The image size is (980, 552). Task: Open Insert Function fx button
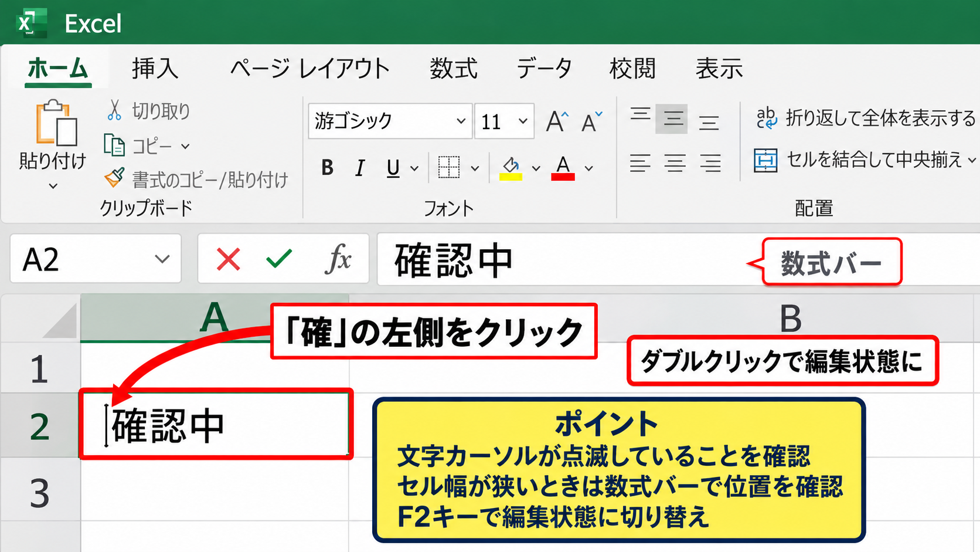339,258
